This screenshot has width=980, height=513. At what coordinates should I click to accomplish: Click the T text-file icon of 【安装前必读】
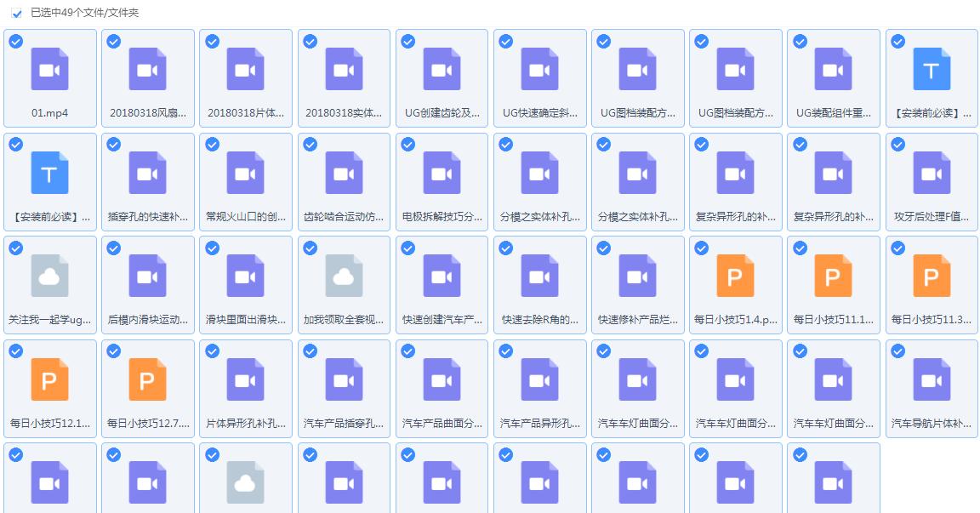(x=931, y=68)
